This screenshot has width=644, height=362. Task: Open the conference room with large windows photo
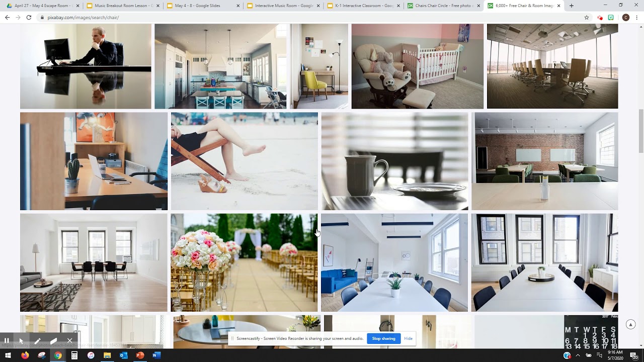pyautogui.click(x=552, y=66)
